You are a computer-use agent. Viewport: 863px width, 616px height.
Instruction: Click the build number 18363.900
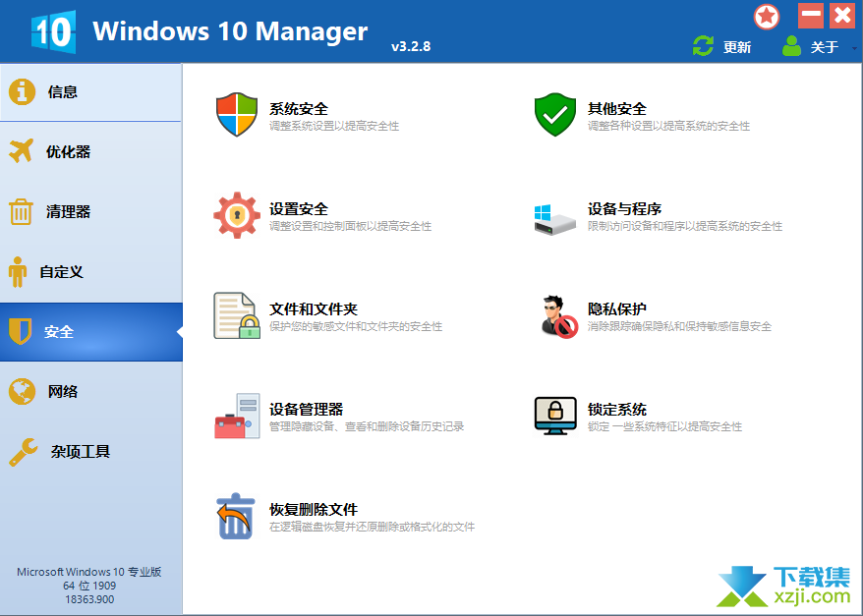89,599
